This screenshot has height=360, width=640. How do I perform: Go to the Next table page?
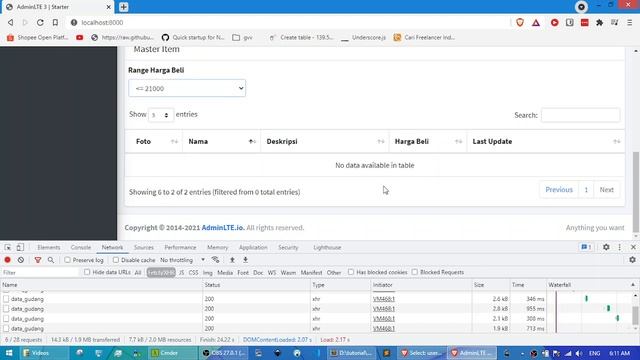pos(607,190)
